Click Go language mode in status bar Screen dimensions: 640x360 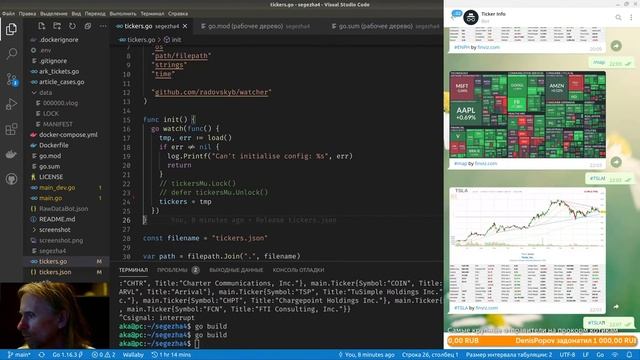point(600,355)
